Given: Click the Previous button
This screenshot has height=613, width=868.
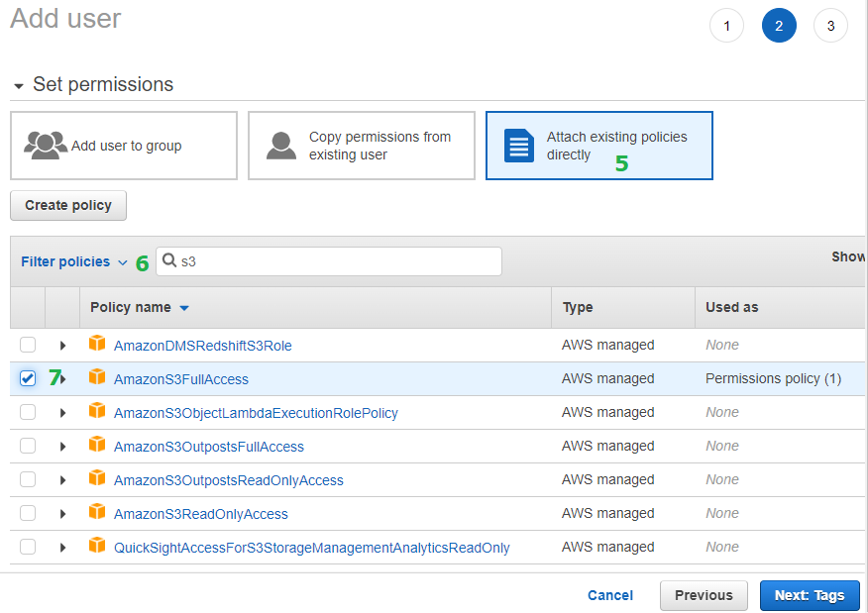Looking at the screenshot, I should coord(704,595).
